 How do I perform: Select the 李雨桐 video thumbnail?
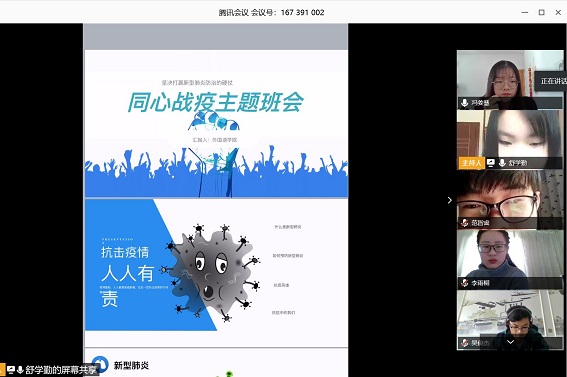click(510, 260)
